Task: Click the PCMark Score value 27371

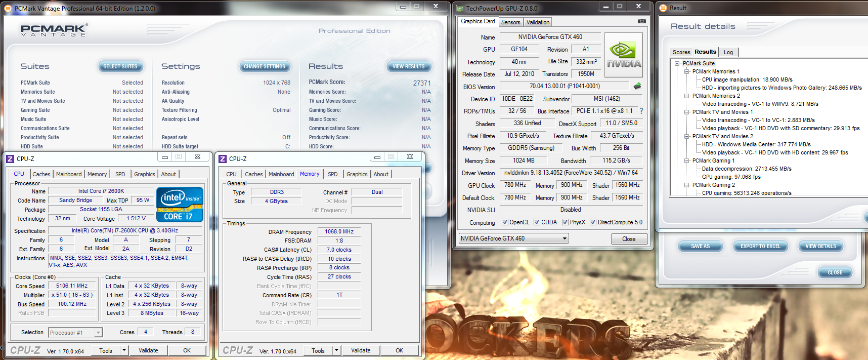Action: pos(422,83)
